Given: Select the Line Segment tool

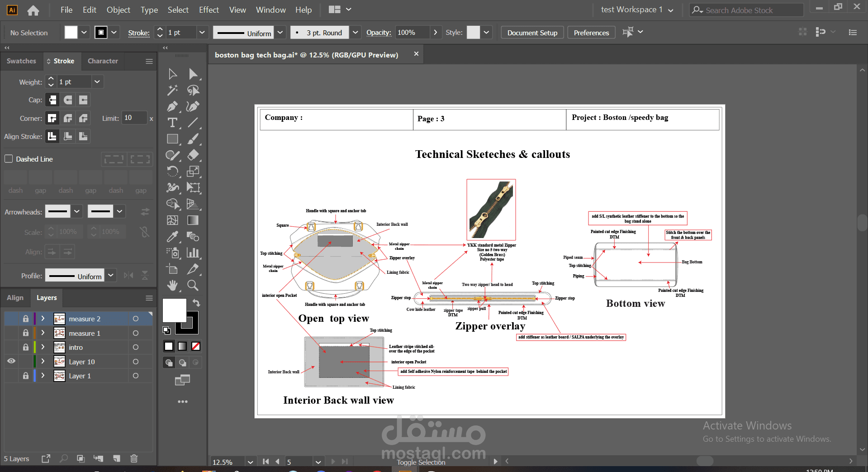Looking at the screenshot, I should 193,123.
